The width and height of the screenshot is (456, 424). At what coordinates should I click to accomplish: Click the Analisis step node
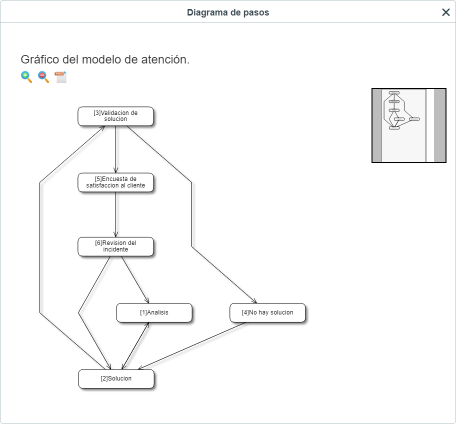tap(154, 313)
